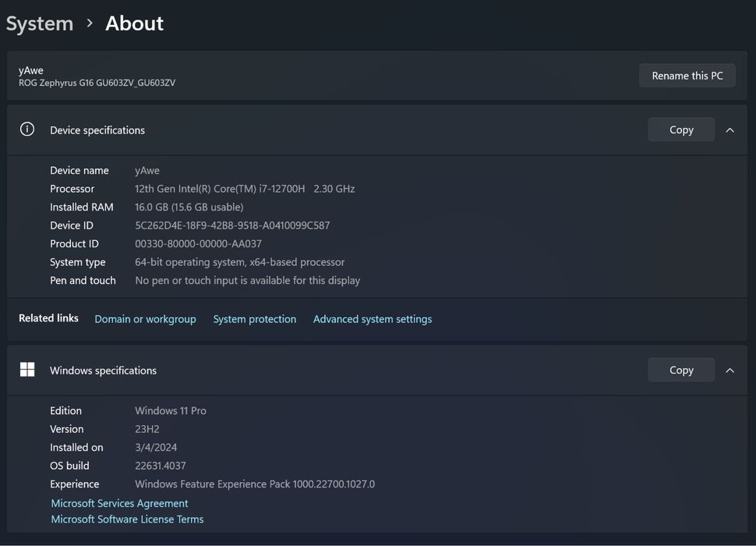Click the Device specifications info icon
This screenshot has height=546, width=756.
click(27, 129)
